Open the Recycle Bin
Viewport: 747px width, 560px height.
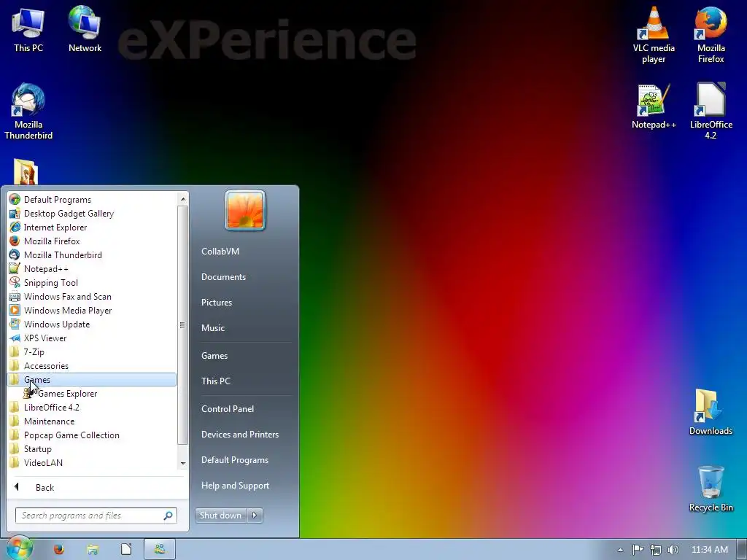point(711,488)
